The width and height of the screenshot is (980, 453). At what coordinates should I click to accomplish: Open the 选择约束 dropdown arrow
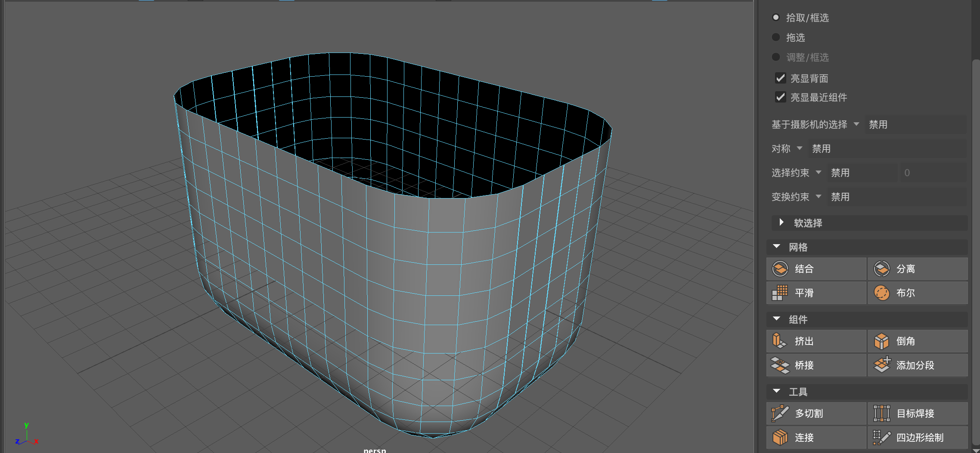(x=819, y=172)
